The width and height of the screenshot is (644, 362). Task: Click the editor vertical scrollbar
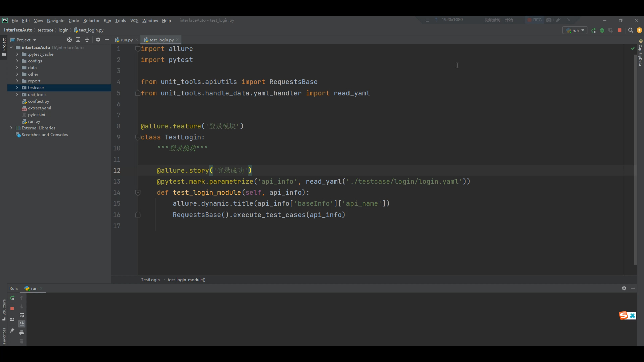[x=635, y=159]
